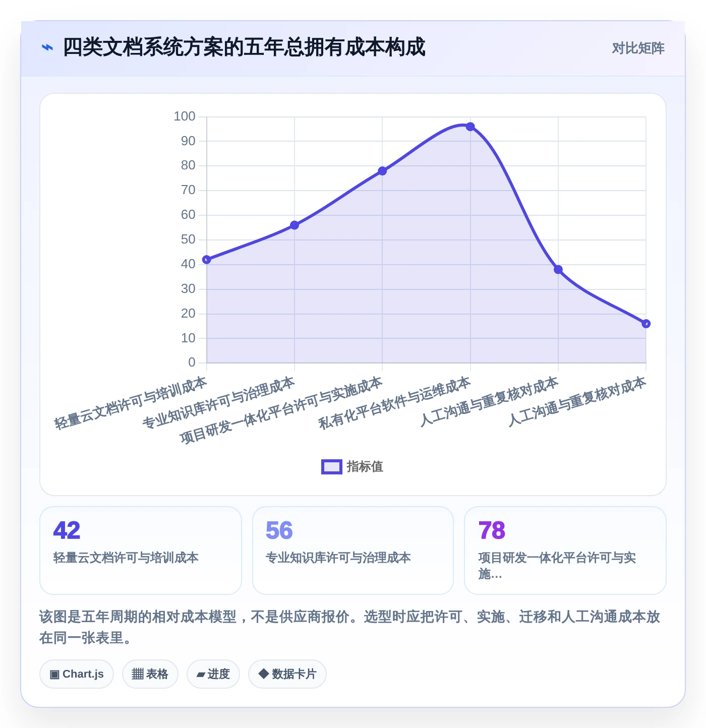Click the 指标值 legend label
706x728 pixels.
365,467
